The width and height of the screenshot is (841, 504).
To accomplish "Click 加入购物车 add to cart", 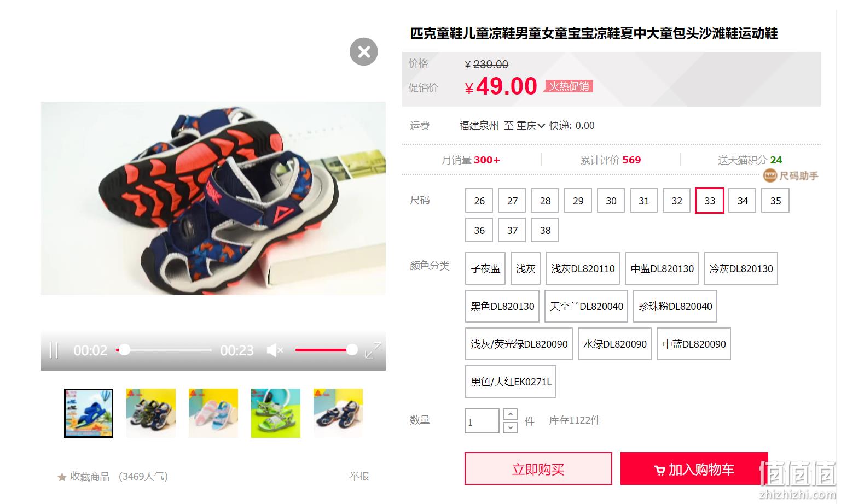I will point(694,468).
